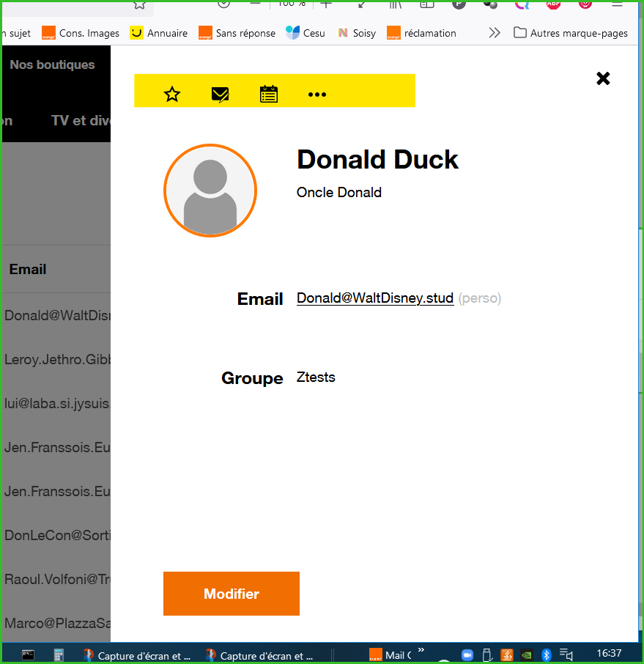This screenshot has height=664, width=644.
Task: Open the calculator taskbar icon
Action: point(59,655)
